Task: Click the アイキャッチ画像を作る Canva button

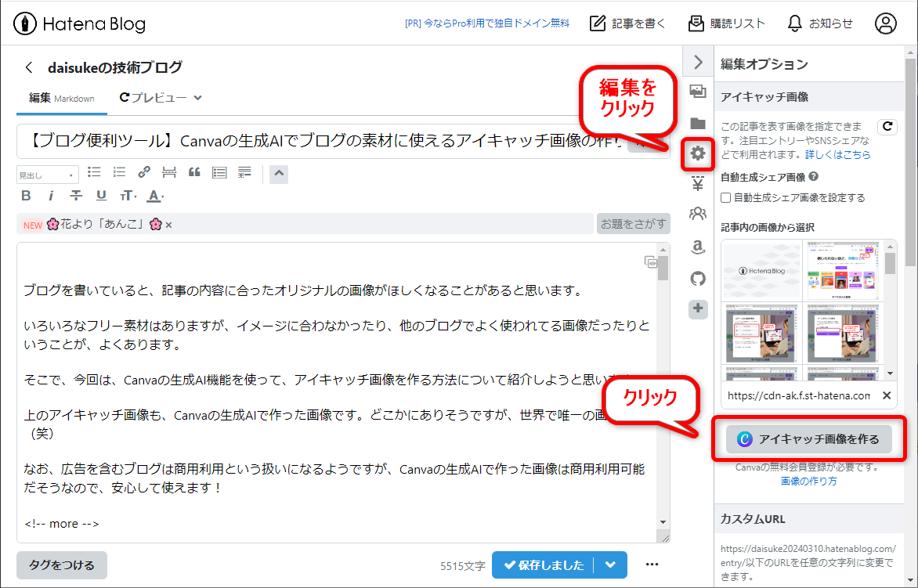Action: point(808,439)
